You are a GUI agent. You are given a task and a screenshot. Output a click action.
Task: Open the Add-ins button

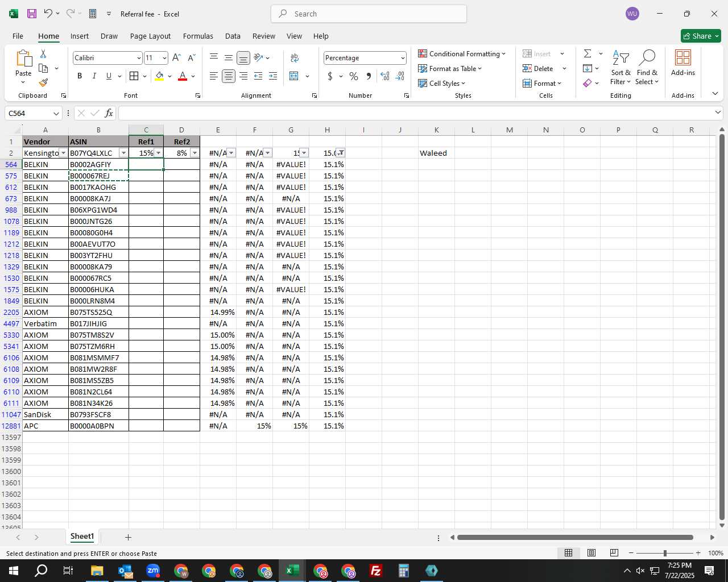click(x=683, y=63)
